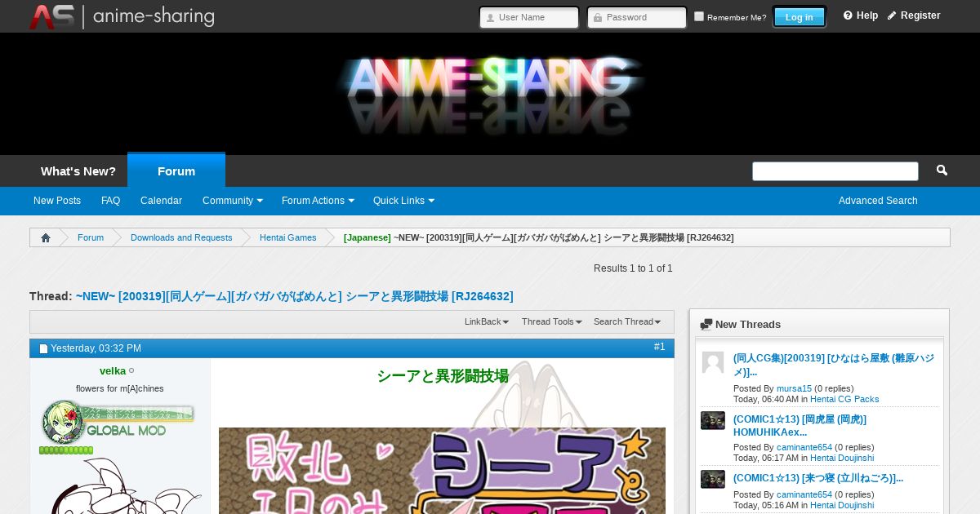The image size is (980, 514).
Task: Open the mursa15 poster link
Action: click(794, 389)
